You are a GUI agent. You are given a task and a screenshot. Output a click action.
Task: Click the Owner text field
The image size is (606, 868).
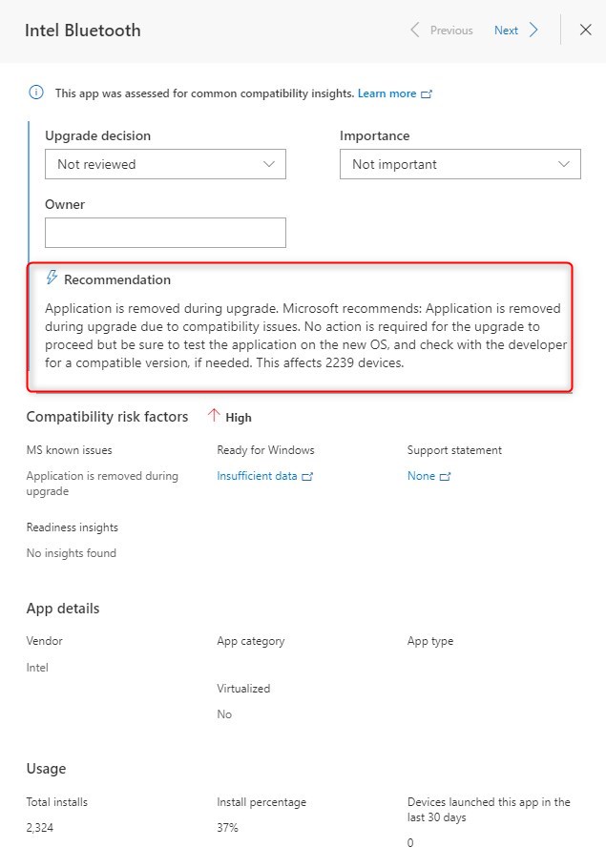pyautogui.click(x=165, y=233)
